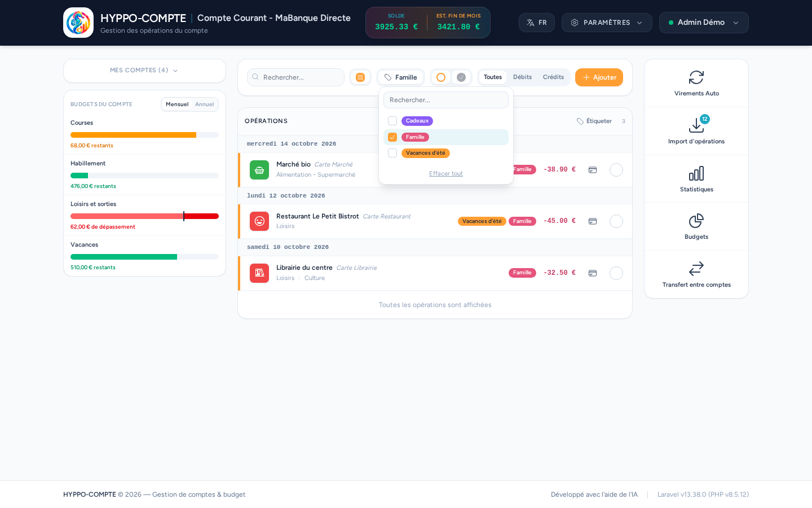Click card payment icon on Marché bio row
Screen dimensions: 812x508
[x=593, y=170]
